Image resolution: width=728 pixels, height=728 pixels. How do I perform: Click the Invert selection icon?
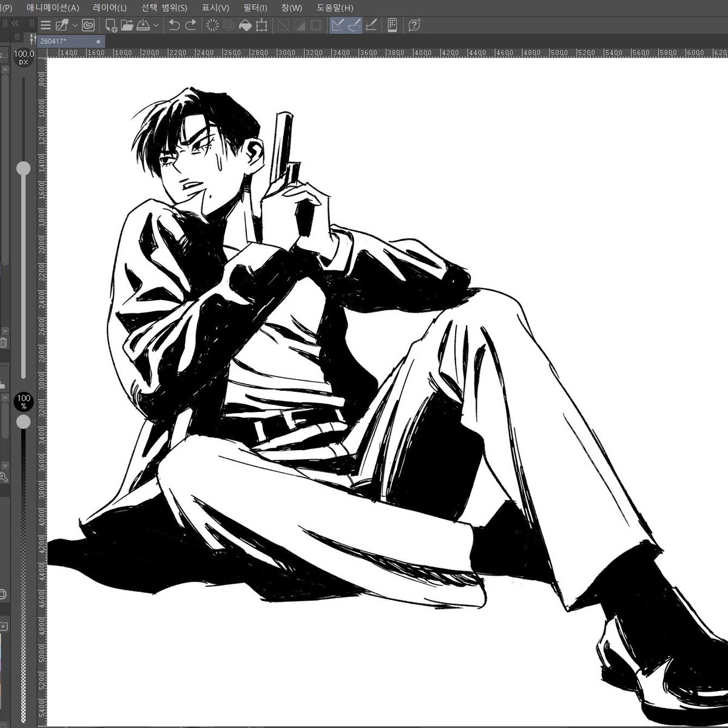[x=299, y=25]
